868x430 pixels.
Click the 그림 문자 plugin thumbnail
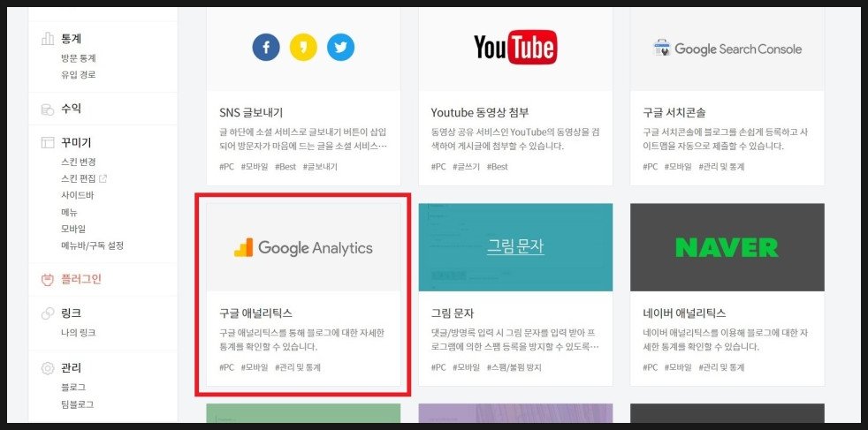tap(515, 247)
